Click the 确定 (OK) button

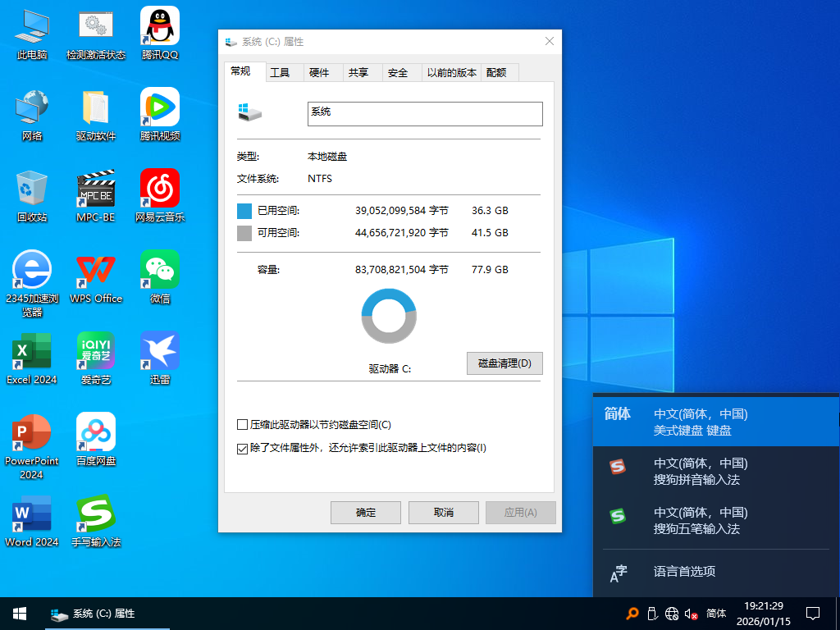click(366, 513)
